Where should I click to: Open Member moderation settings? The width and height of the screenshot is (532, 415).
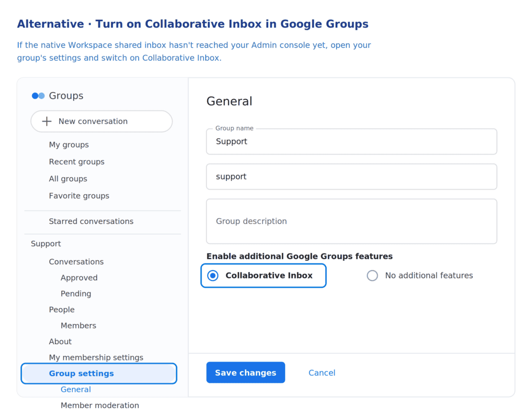[x=100, y=405]
